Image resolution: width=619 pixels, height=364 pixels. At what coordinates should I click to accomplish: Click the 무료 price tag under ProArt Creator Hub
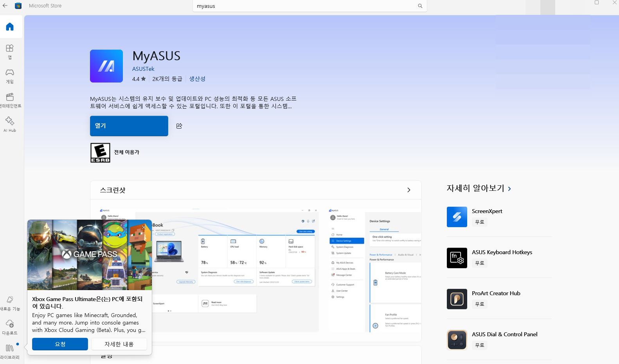[x=480, y=304]
